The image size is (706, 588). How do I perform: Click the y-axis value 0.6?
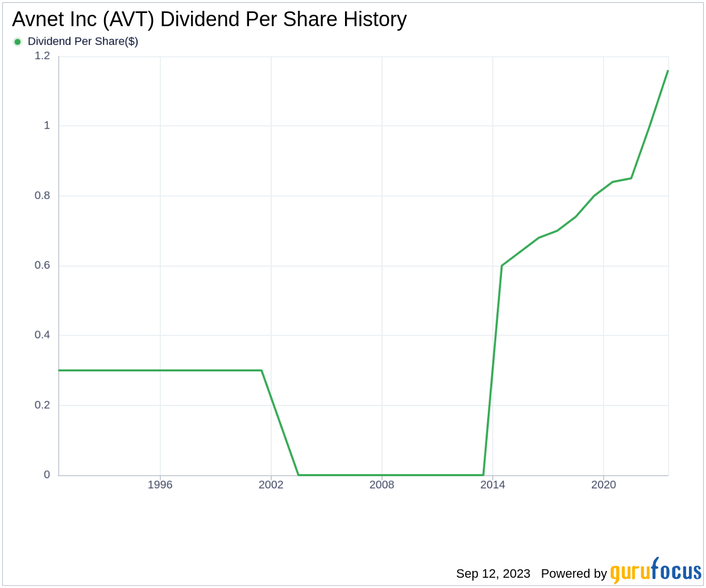click(x=43, y=266)
